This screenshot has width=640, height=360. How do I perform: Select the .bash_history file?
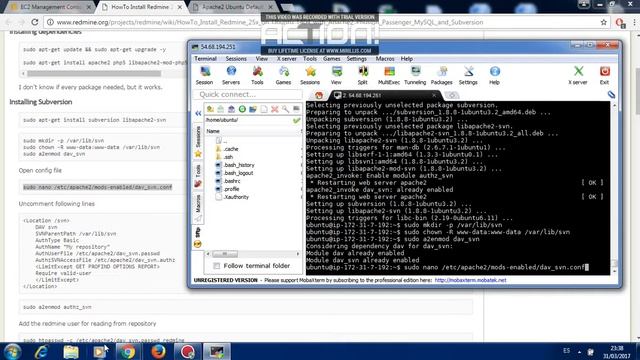[239, 165]
